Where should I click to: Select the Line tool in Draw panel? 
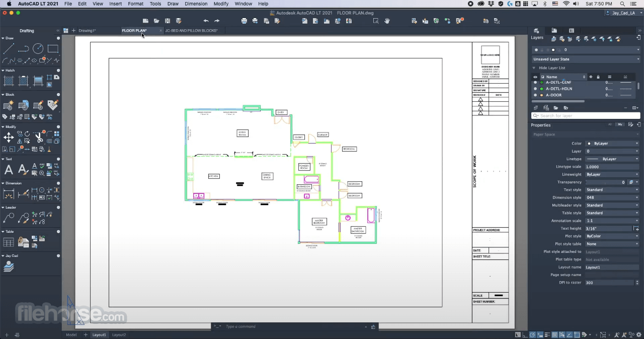tap(9, 49)
